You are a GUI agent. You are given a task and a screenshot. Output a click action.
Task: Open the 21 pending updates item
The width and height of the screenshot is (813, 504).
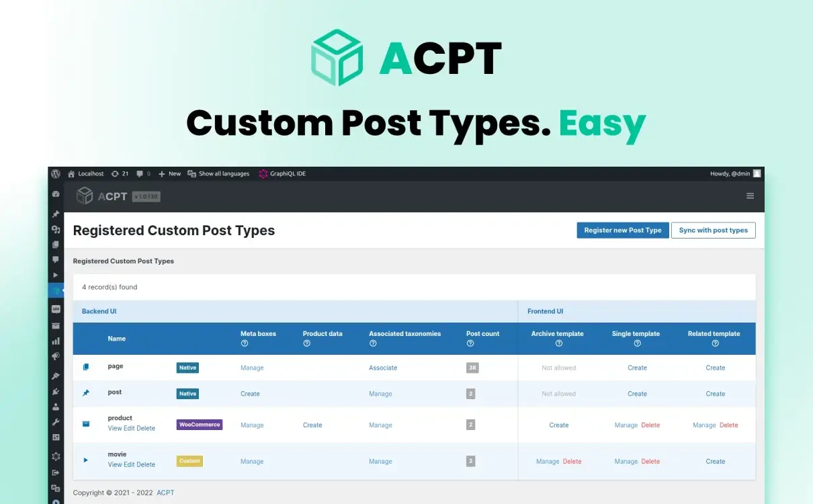[x=120, y=173]
